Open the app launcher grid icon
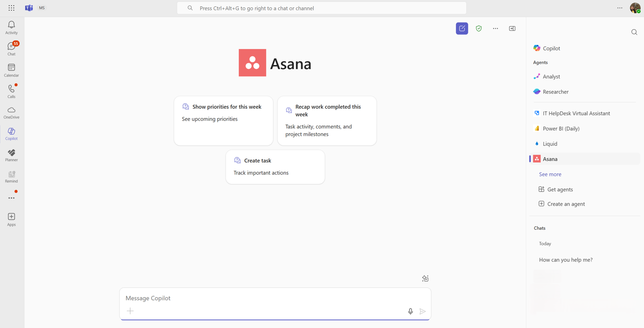 click(x=11, y=8)
